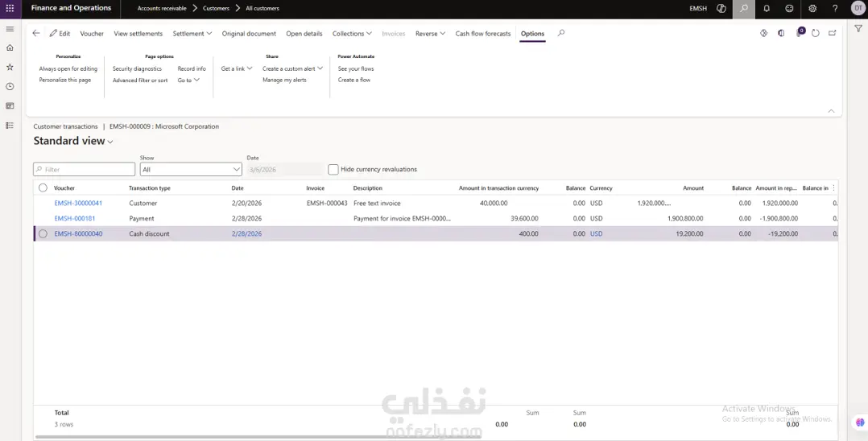Viewport: 868px width, 441px height.
Task: Click Manage my alerts
Action: point(284,80)
